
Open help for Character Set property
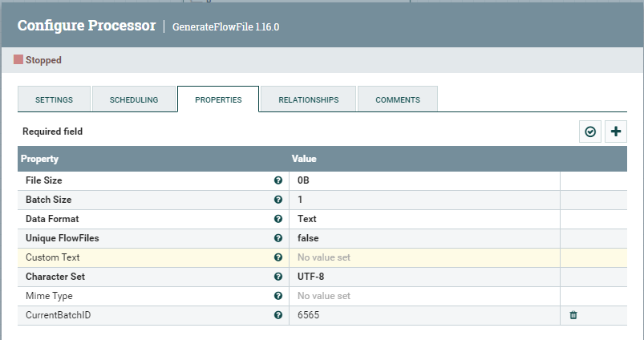click(278, 277)
